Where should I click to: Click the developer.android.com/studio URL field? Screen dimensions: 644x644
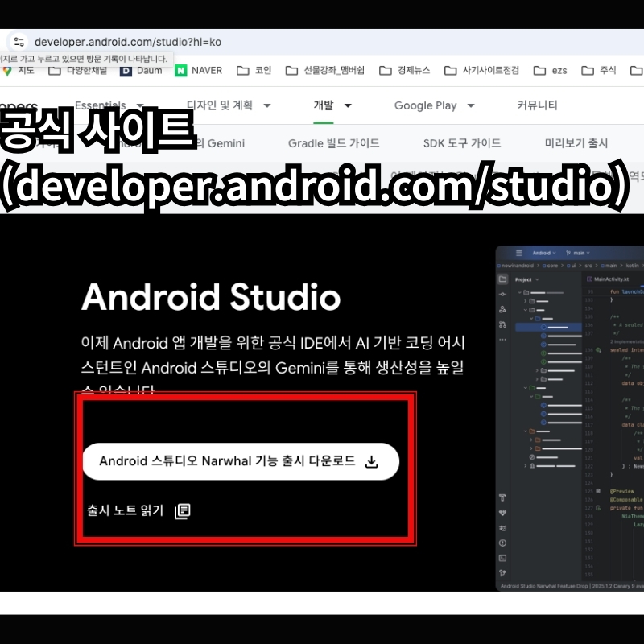coord(128,42)
